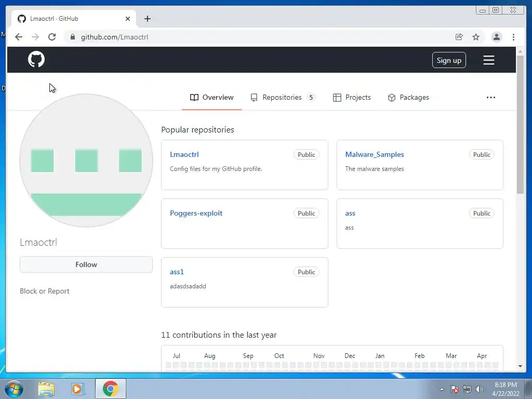Screen dimensions: 532x399
Task: Open the hamburger menu in GitHub header
Action: click(488, 60)
